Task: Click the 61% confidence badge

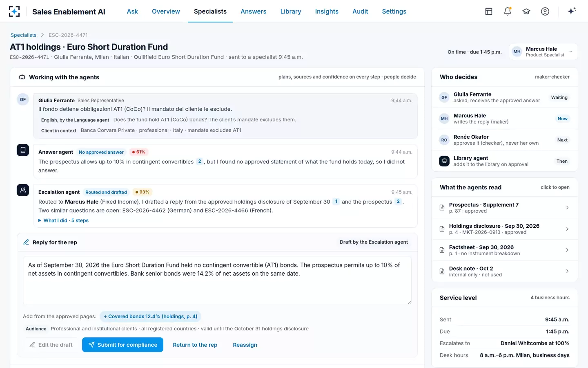Action: coord(139,152)
